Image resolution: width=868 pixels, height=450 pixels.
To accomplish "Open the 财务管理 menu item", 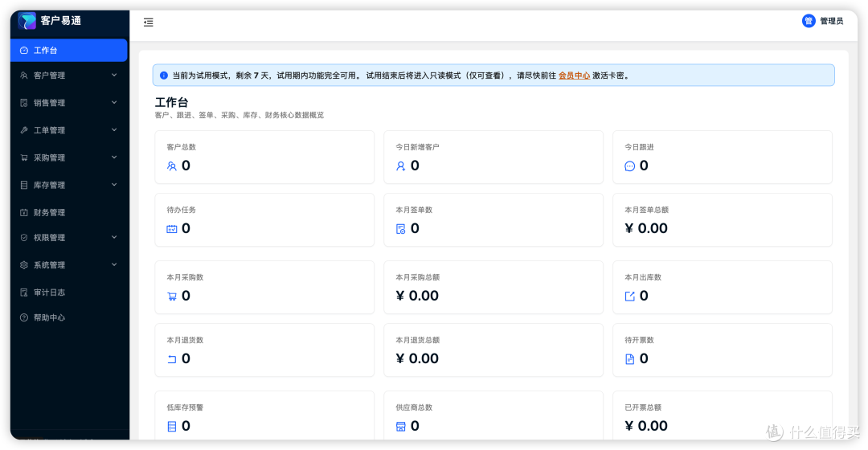I will click(68, 213).
